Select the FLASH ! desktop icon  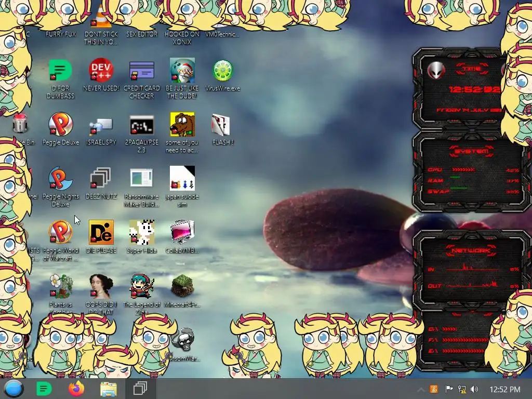221,125
